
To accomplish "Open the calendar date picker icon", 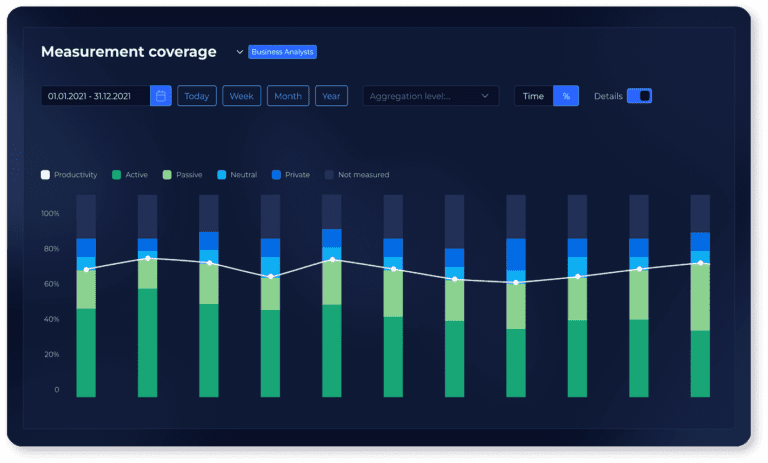I will point(161,96).
